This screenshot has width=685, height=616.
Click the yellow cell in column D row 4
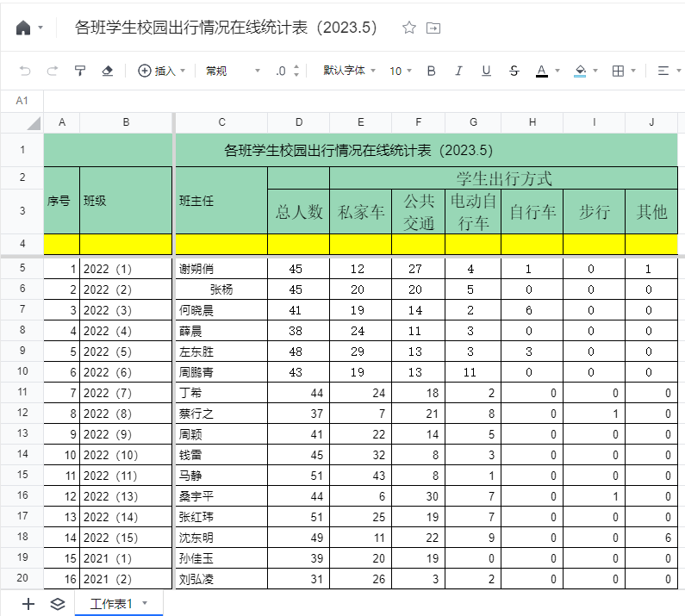[299, 244]
